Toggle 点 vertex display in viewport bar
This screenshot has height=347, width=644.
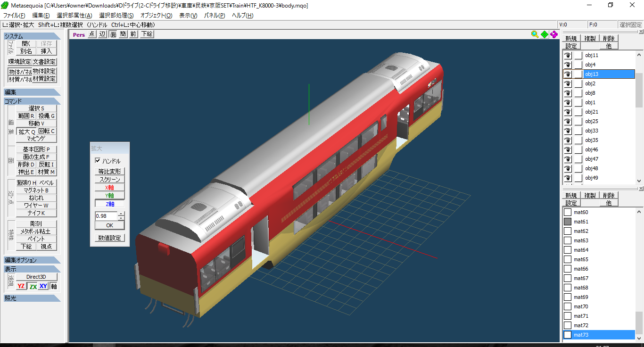pos(92,34)
